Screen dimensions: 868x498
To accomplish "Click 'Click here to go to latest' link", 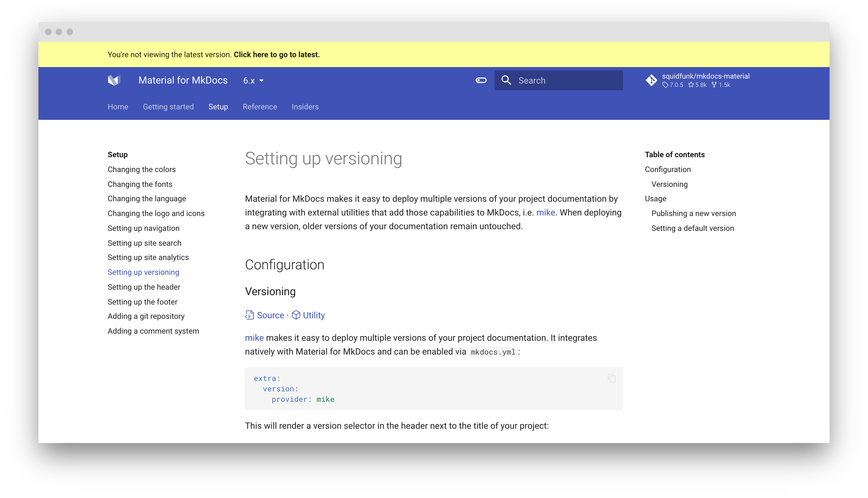I will point(276,55).
